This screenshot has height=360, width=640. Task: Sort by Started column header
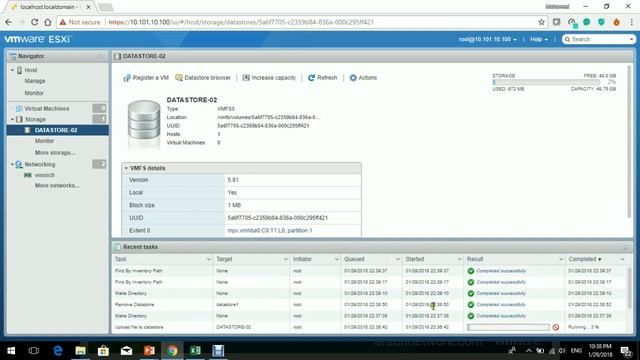(415, 259)
